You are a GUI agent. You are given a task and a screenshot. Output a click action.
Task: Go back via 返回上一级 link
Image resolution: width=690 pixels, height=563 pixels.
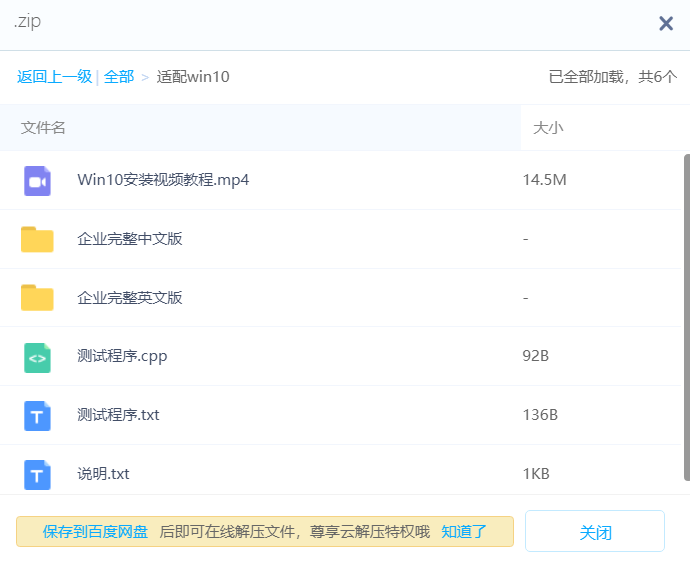point(55,77)
